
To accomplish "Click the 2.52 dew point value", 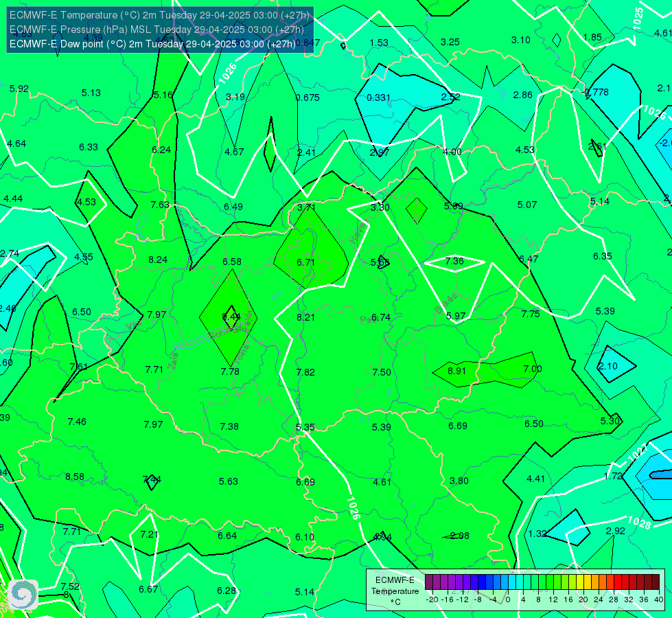I will pyautogui.click(x=450, y=97).
